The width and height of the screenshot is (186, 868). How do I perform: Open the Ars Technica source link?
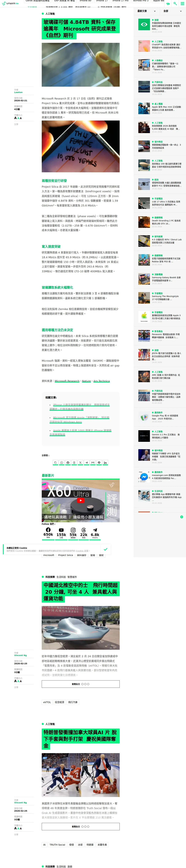pyautogui.click(x=102, y=381)
